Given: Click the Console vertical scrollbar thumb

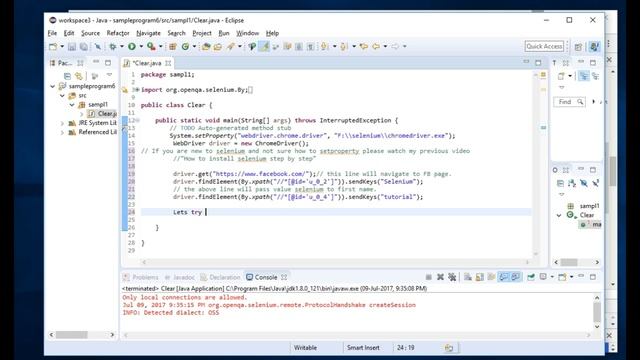Looking at the screenshot, I should pos(597,312).
